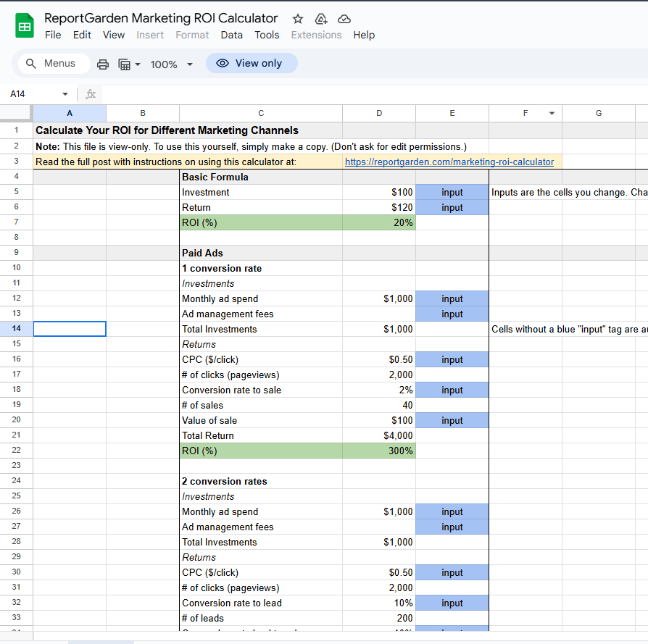Click the '1 conversion rate' cell
The image size is (648, 644).
pyautogui.click(x=261, y=268)
